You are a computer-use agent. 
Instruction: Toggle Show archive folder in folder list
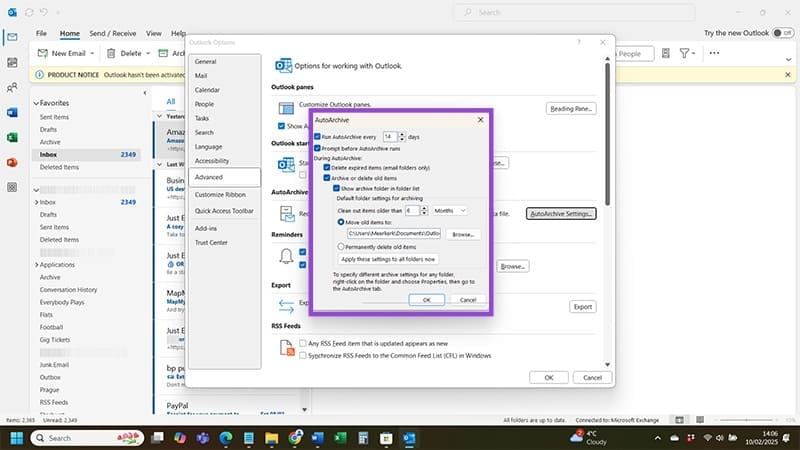[x=336, y=188]
